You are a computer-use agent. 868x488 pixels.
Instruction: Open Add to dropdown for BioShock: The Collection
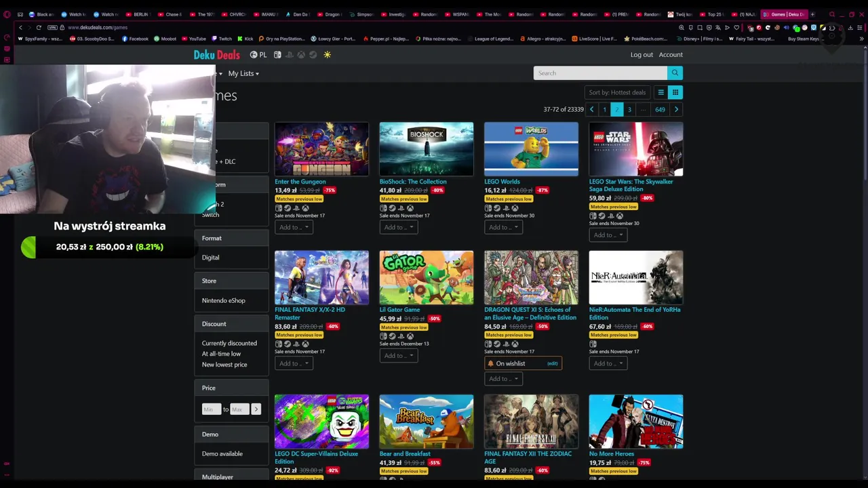399,227
